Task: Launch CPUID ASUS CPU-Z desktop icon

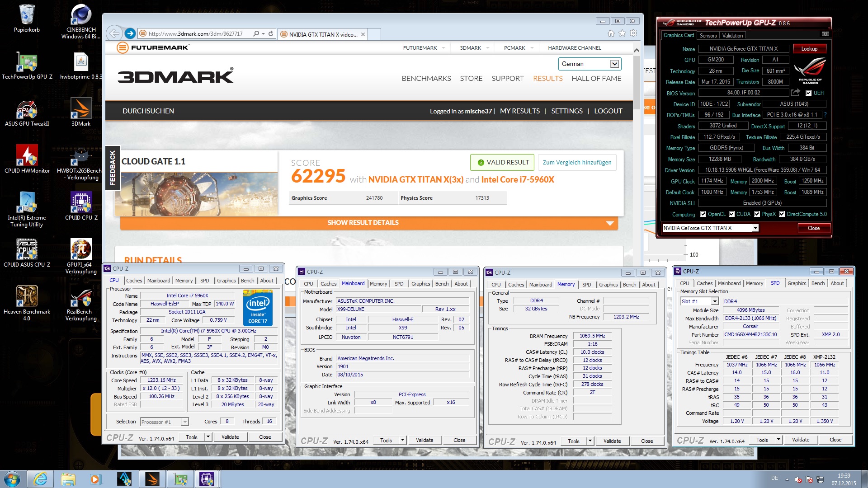Action: coord(27,253)
